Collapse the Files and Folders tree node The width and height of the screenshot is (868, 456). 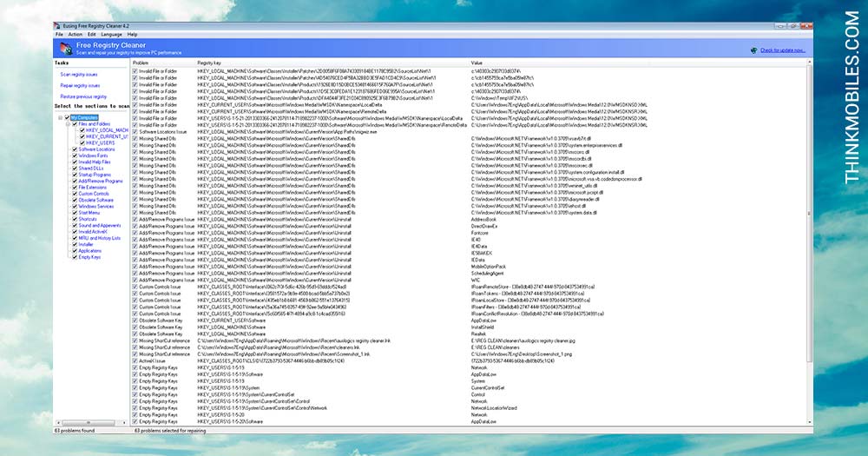68,124
